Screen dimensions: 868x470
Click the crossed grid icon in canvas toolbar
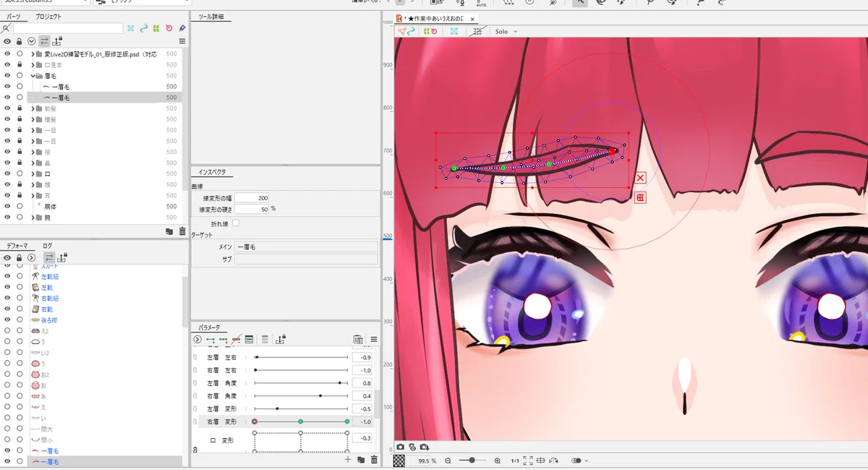(477, 31)
